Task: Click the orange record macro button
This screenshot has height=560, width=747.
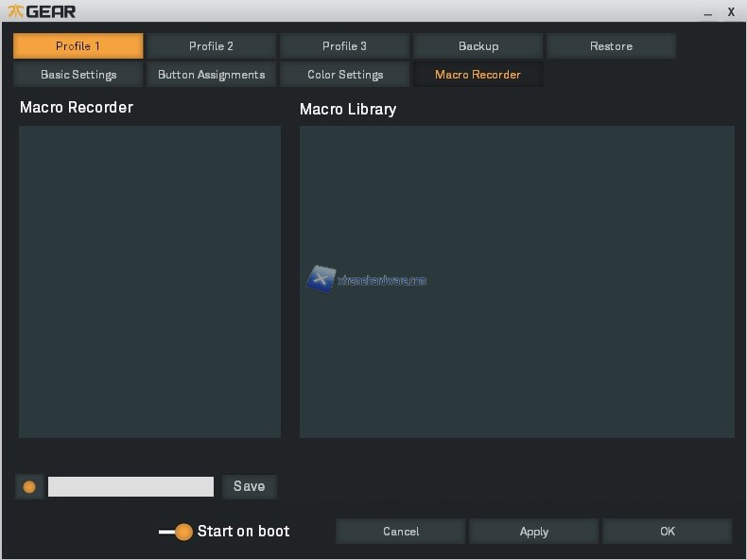Action: click(x=29, y=486)
